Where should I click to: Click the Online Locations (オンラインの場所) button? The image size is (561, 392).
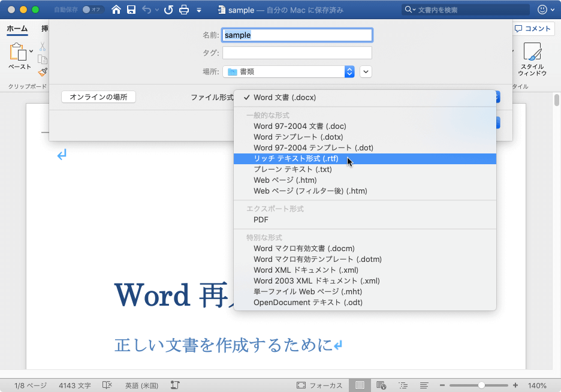point(98,97)
